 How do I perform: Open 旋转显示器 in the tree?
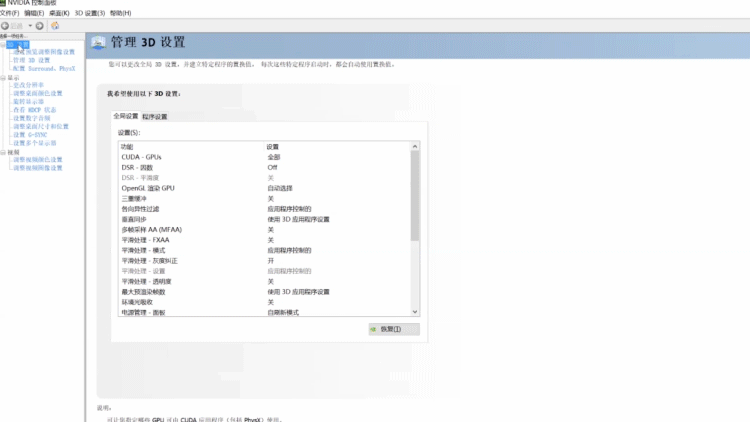tap(28, 101)
